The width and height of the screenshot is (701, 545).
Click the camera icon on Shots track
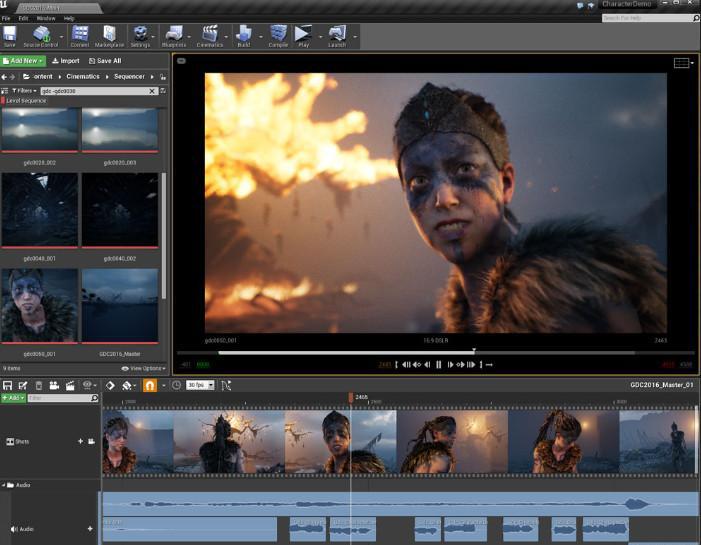click(91, 441)
